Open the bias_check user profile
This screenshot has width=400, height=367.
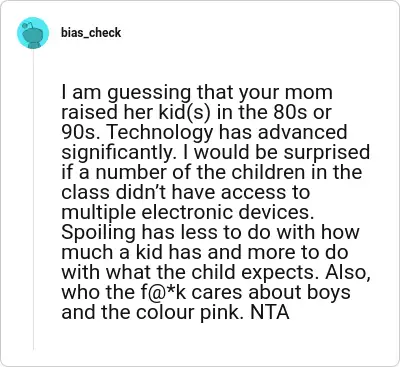[x=91, y=33]
